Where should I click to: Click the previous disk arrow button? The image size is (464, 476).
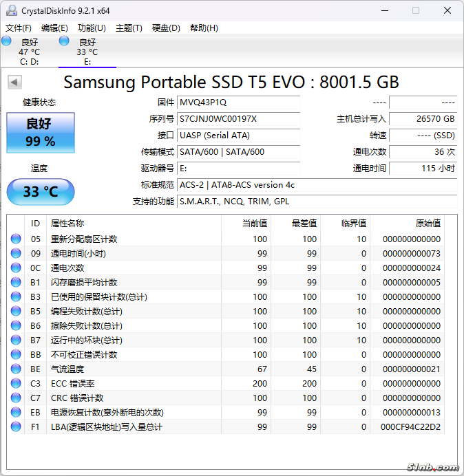[14, 83]
